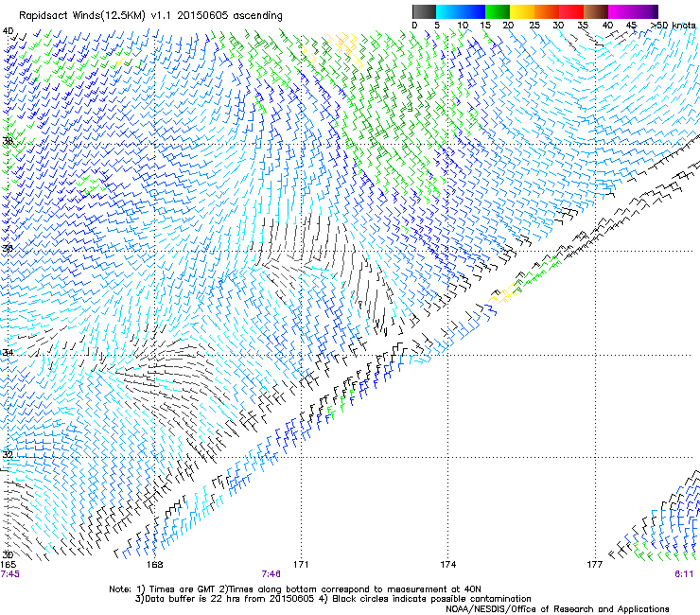Click the legend number '10'
Screen dimensions: 700x615
(463, 26)
